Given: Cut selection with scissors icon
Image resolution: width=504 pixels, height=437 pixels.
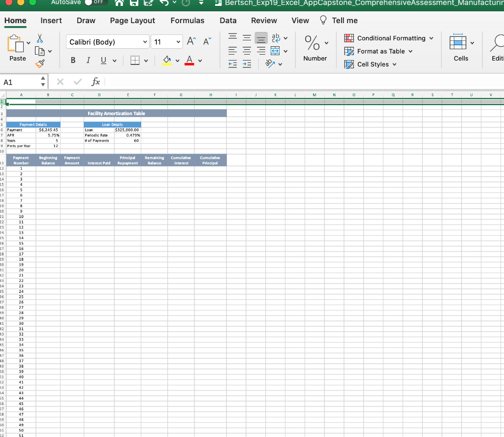Looking at the screenshot, I should (x=39, y=38).
